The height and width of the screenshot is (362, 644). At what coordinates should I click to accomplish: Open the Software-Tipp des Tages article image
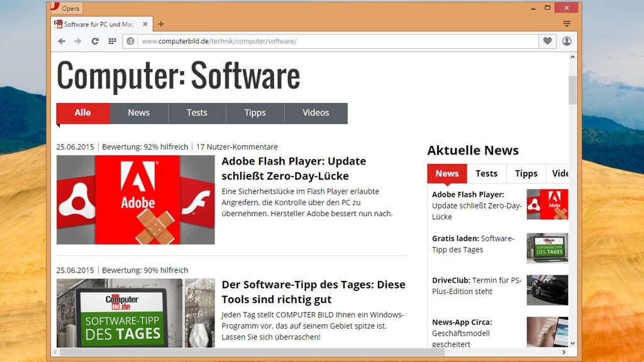pyautogui.click(x=136, y=313)
